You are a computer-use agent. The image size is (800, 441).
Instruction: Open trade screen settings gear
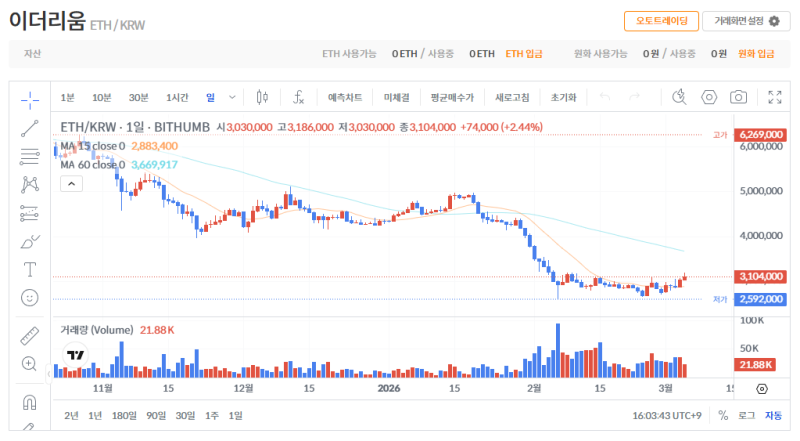coord(774,21)
